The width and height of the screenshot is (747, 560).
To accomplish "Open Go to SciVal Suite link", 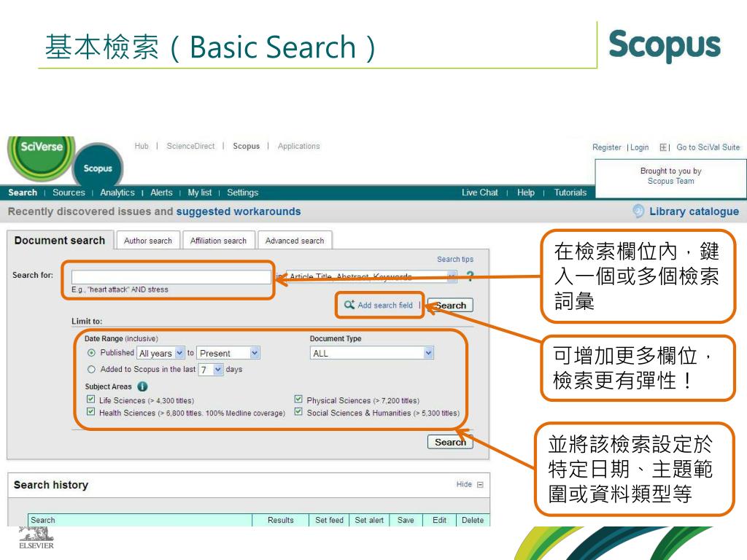I will pyautogui.click(x=708, y=147).
